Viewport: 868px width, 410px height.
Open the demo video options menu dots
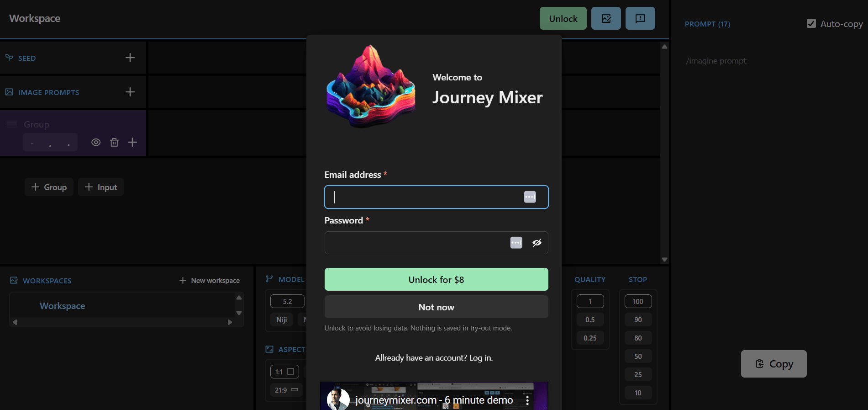[x=527, y=400]
